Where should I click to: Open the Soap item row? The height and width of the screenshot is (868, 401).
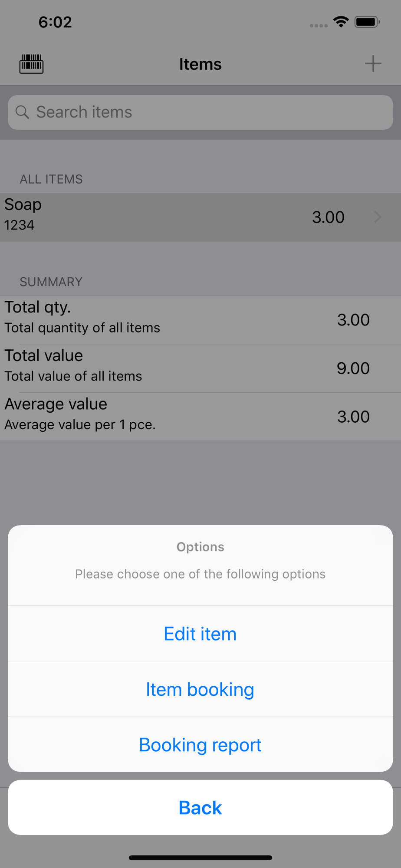click(200, 217)
